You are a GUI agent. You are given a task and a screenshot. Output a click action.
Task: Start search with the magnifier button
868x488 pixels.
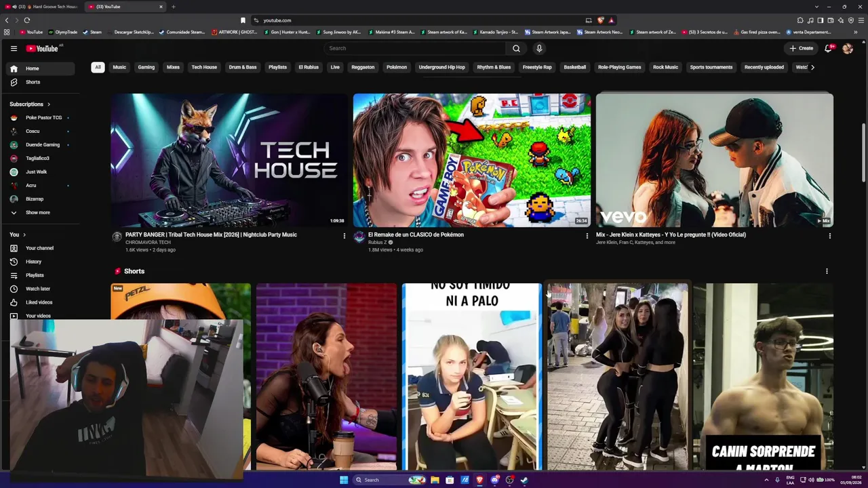tap(516, 48)
